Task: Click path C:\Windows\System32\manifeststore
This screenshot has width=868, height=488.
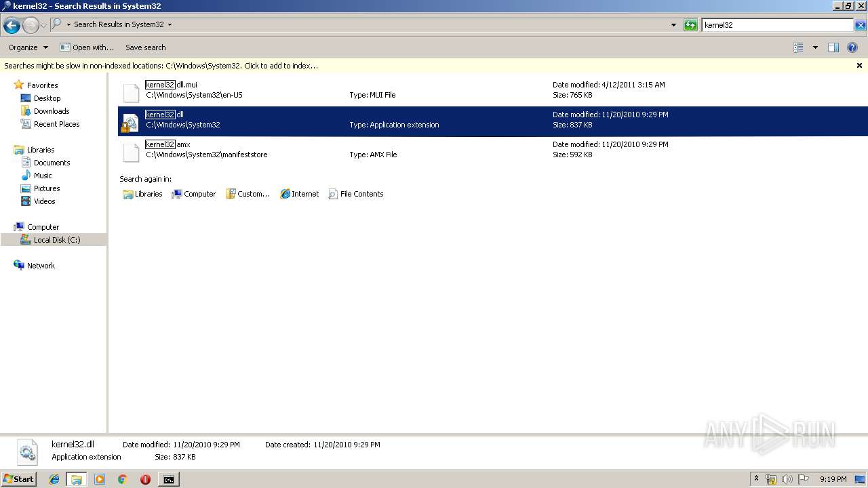Action: [207, 155]
